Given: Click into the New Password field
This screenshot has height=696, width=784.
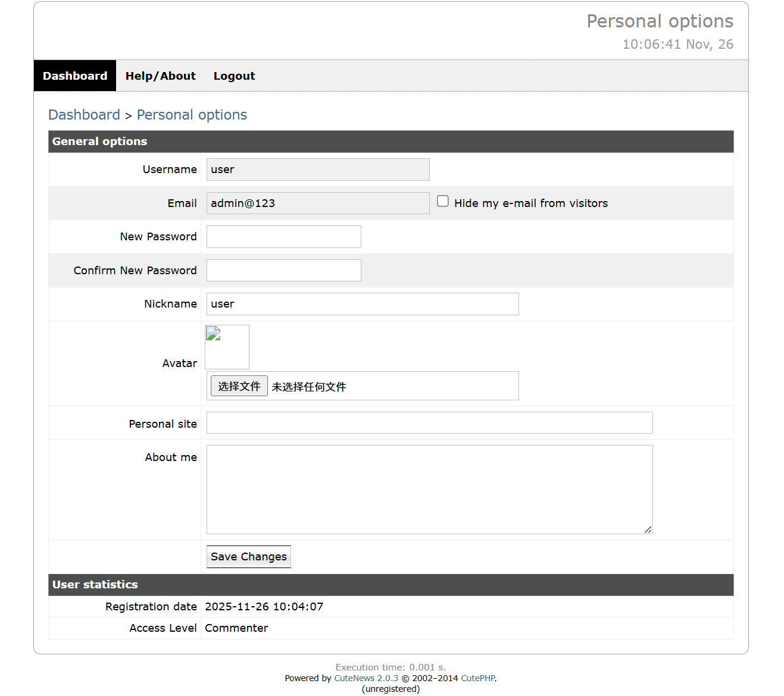Looking at the screenshot, I should 283,237.
